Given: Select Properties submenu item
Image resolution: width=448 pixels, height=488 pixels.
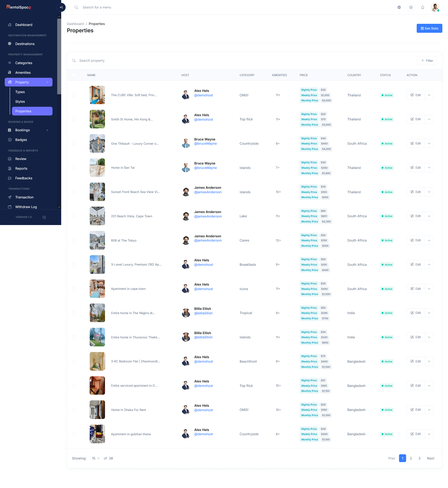Looking at the screenshot, I should pos(32,111).
